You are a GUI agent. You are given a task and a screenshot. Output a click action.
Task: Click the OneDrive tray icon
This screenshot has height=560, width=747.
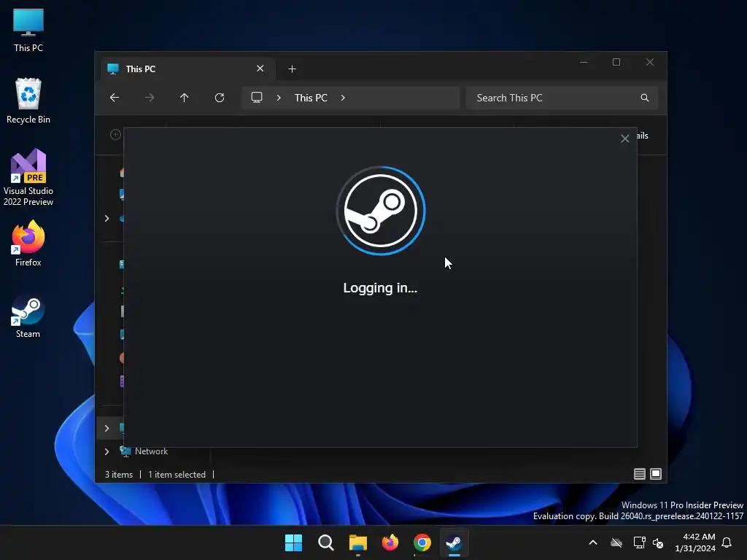tap(616, 542)
